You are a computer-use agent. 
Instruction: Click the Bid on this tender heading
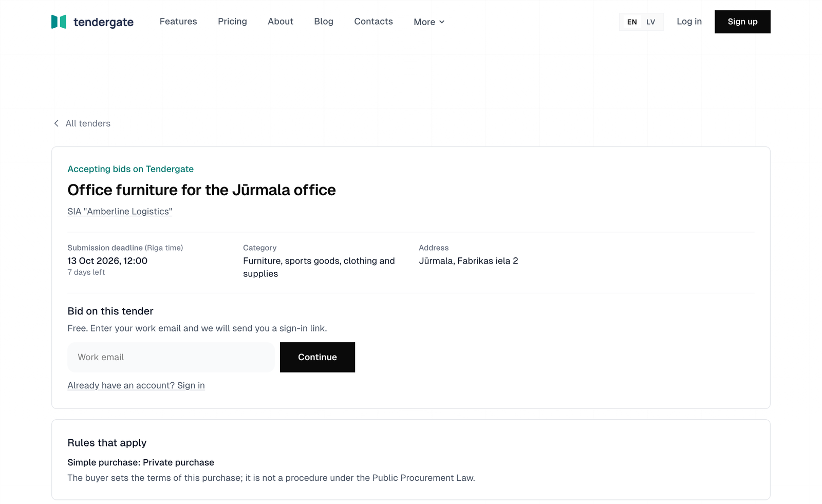110,311
